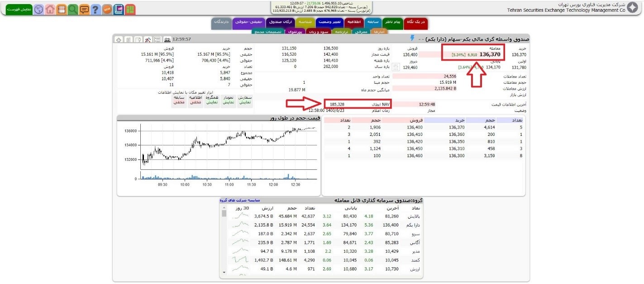This screenshot has width=644, height=284.
Task: Click the globe icon in the top toolbar
Action: pyautogui.click(x=39, y=9)
